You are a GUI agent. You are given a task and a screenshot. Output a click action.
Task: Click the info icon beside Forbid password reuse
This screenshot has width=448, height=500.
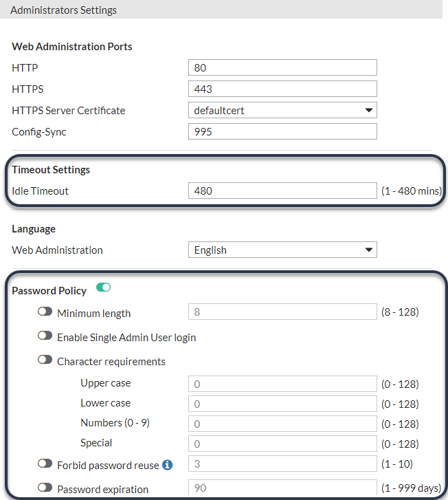click(x=167, y=465)
